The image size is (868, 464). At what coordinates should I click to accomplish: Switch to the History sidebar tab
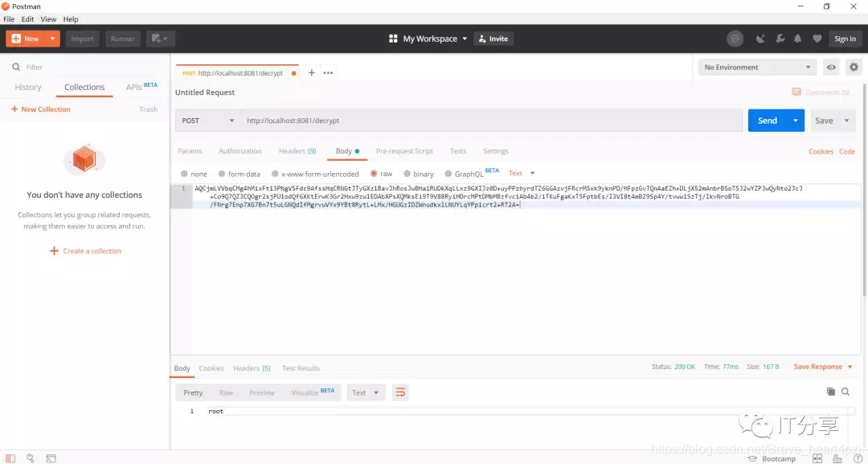click(27, 88)
